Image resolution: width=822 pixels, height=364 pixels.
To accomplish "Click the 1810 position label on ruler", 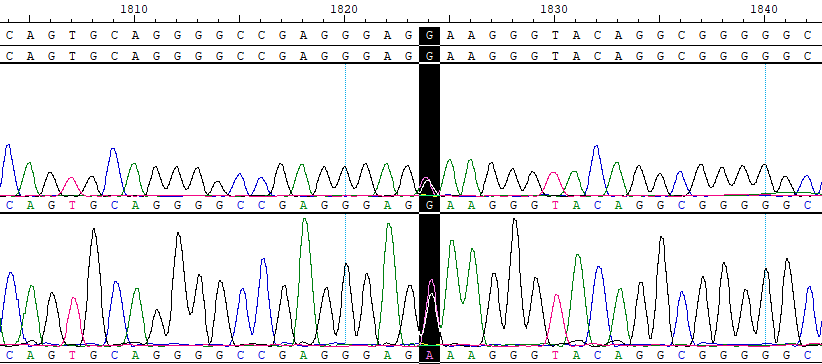I will tap(134, 9).
